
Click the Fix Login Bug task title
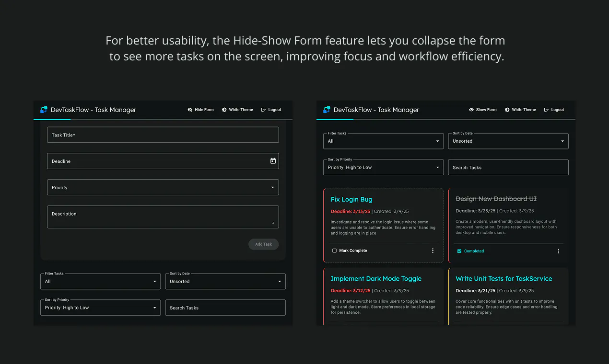[x=351, y=199]
